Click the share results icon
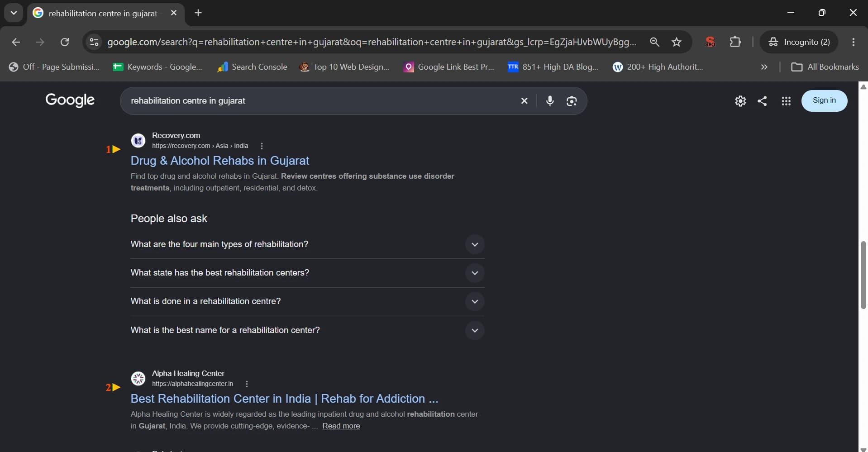The image size is (868, 452). pyautogui.click(x=762, y=101)
